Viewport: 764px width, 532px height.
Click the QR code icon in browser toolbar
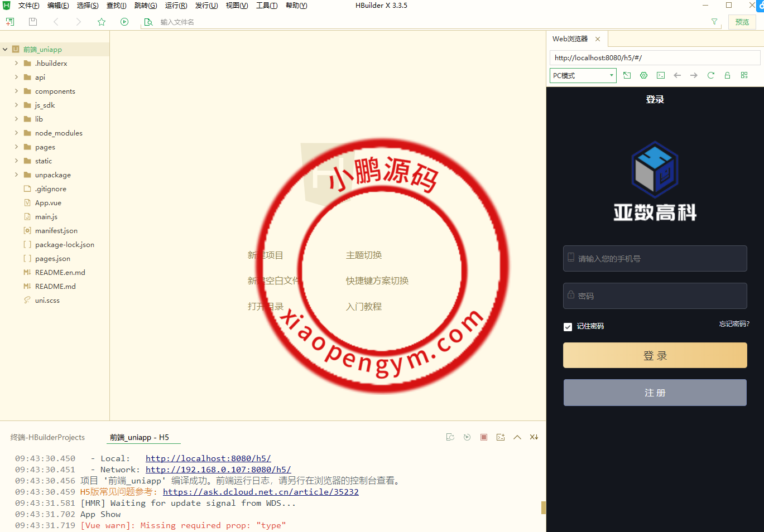(744, 75)
